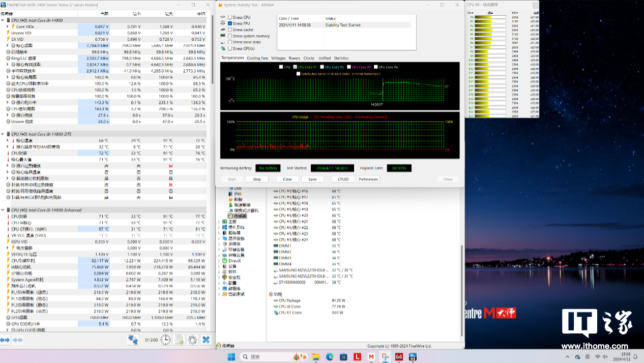Uncheck the Stress FPU checkbox
This screenshot has height=363, width=644.
230,23
